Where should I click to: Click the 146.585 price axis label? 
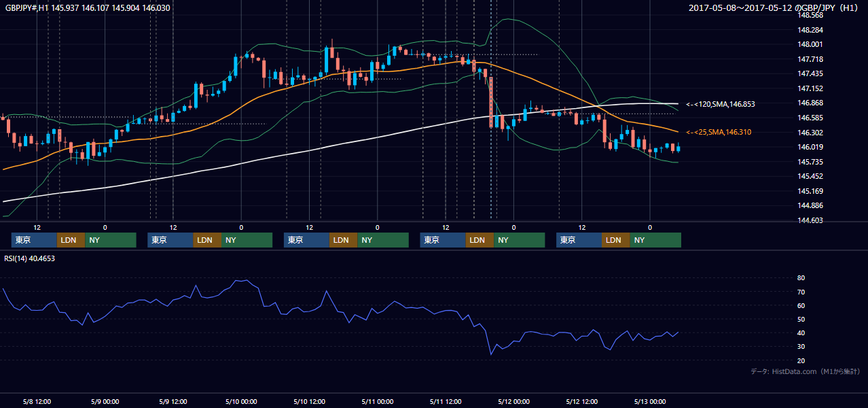810,118
